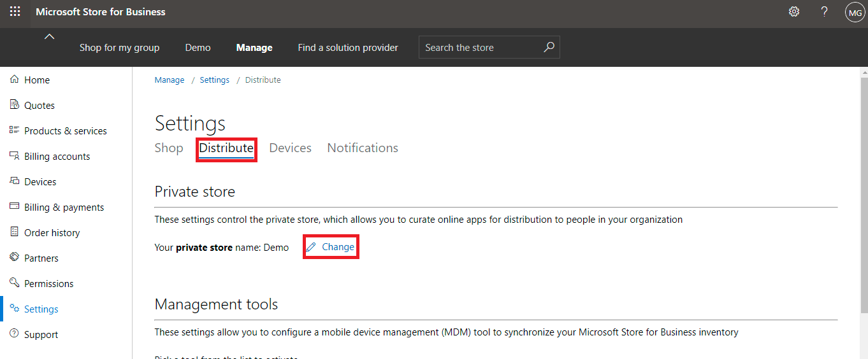Click the Quotes icon in the sidebar

point(15,105)
